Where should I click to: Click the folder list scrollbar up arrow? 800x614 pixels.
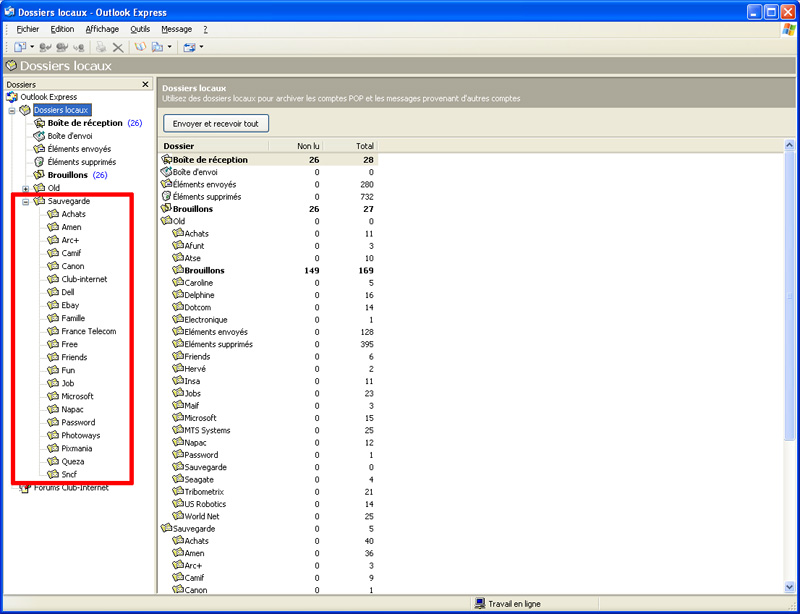point(789,146)
